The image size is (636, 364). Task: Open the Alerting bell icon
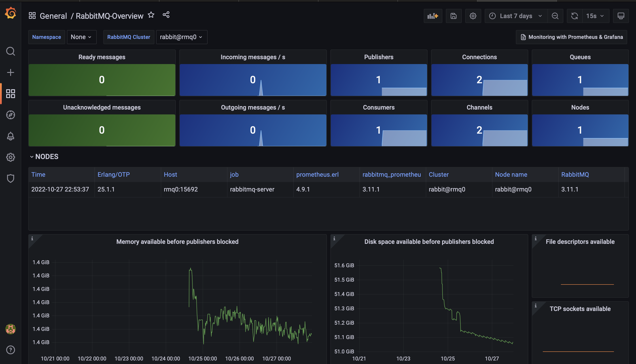click(11, 136)
